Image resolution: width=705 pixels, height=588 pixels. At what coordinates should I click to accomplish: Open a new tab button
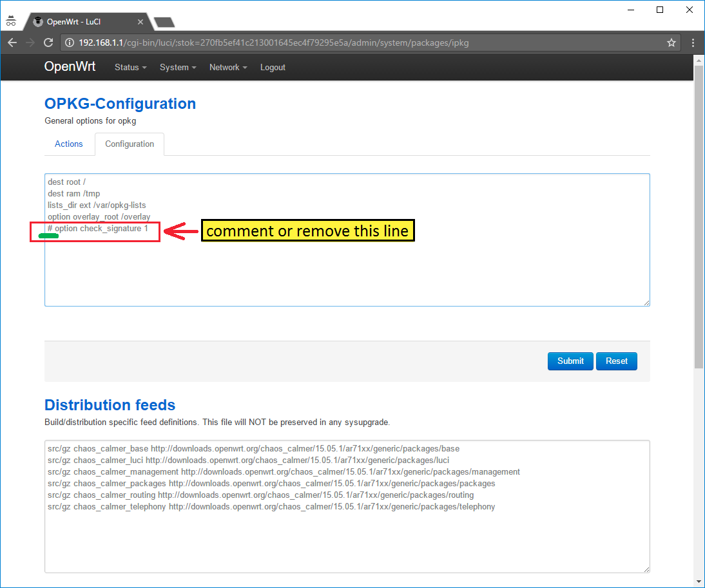(x=164, y=22)
